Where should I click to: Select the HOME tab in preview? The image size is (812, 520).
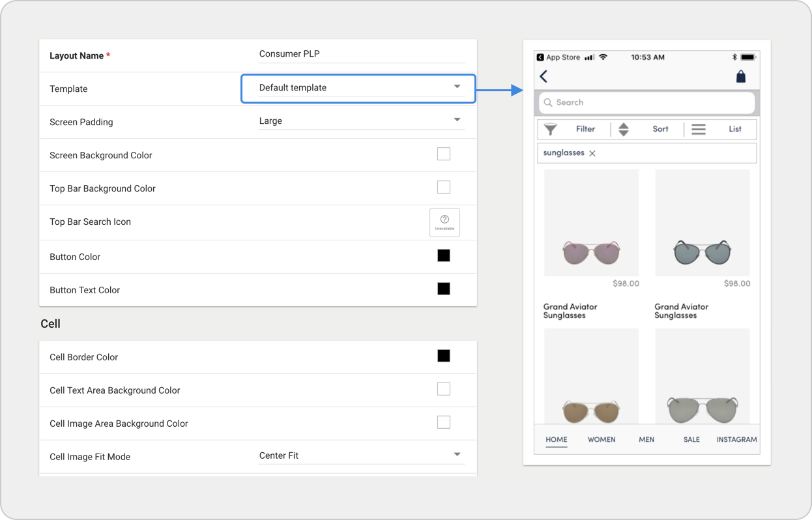pyautogui.click(x=557, y=440)
